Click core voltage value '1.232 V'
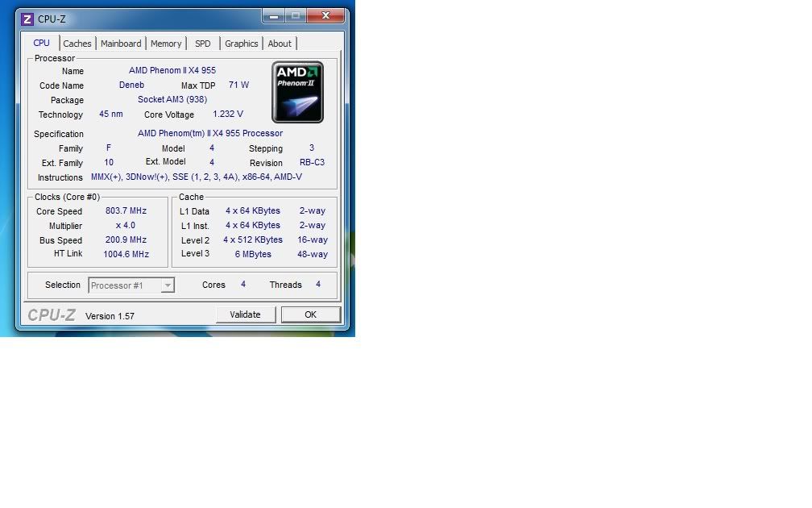Screen dimensions: 812x508 pyautogui.click(x=228, y=114)
